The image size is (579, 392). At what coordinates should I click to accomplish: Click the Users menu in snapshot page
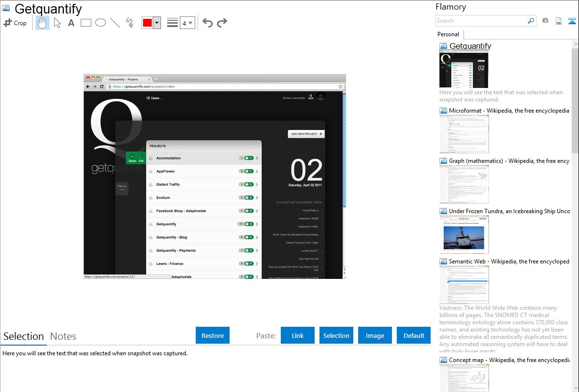[154, 98]
